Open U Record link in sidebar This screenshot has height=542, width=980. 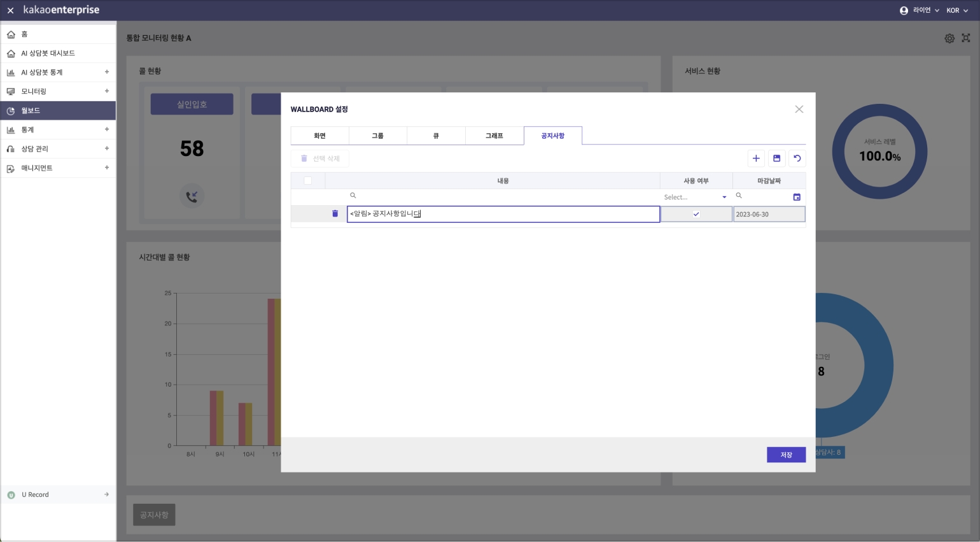(x=58, y=494)
